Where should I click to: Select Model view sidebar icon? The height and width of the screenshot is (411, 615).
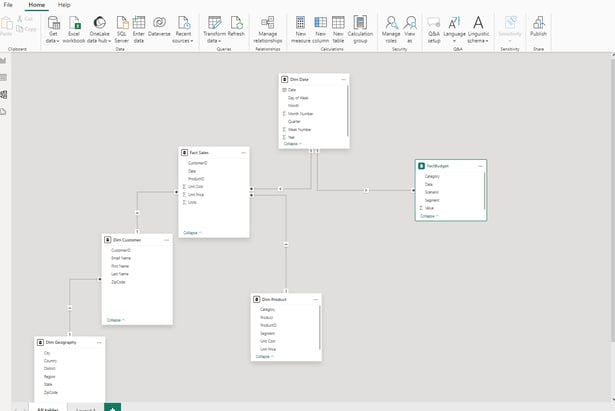(4, 95)
